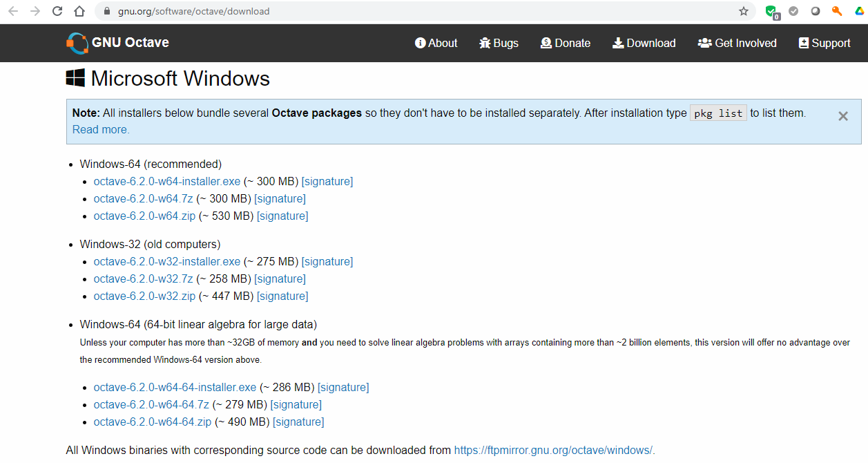Open signature for w64-64-installer.exe

(343, 388)
